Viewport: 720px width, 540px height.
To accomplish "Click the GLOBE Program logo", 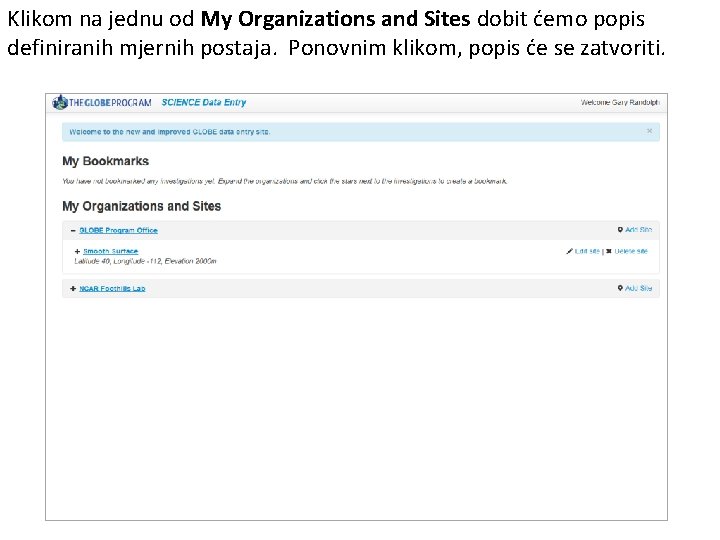I will [x=101, y=102].
